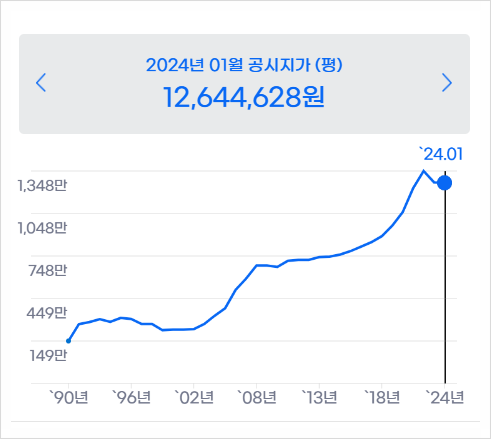491x439 pixels.
Task: Click the 1,048만 y-axis label
Action: 42,228
